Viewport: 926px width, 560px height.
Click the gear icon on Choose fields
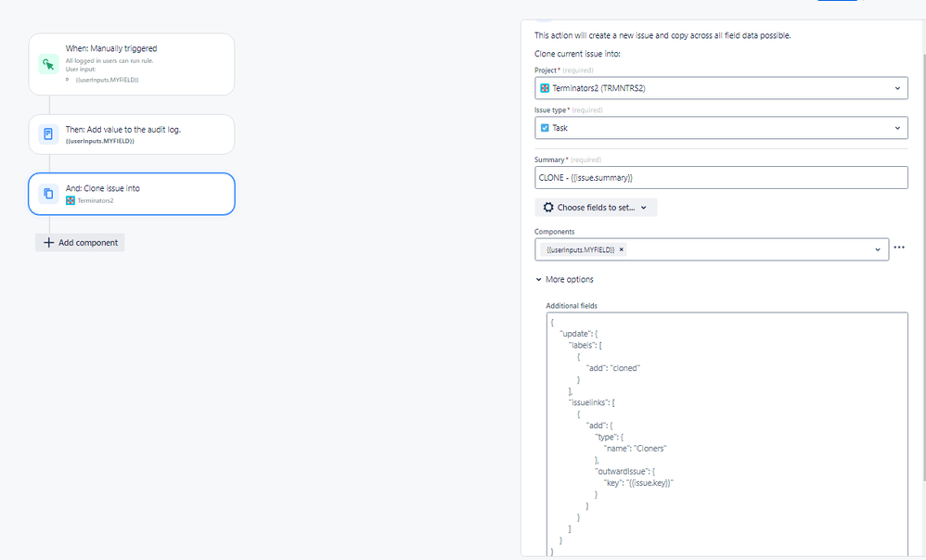pos(548,207)
